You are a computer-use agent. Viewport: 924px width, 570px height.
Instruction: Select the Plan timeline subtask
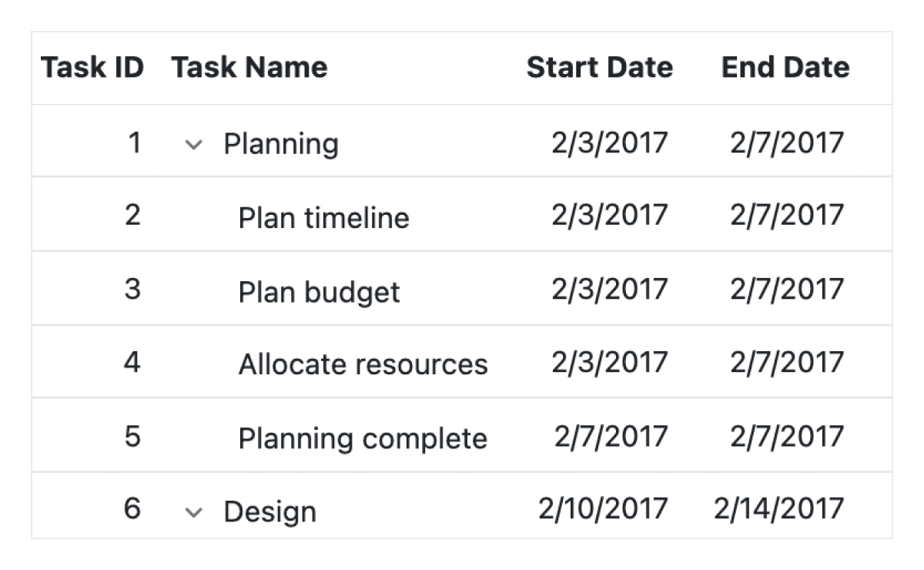[x=323, y=216]
